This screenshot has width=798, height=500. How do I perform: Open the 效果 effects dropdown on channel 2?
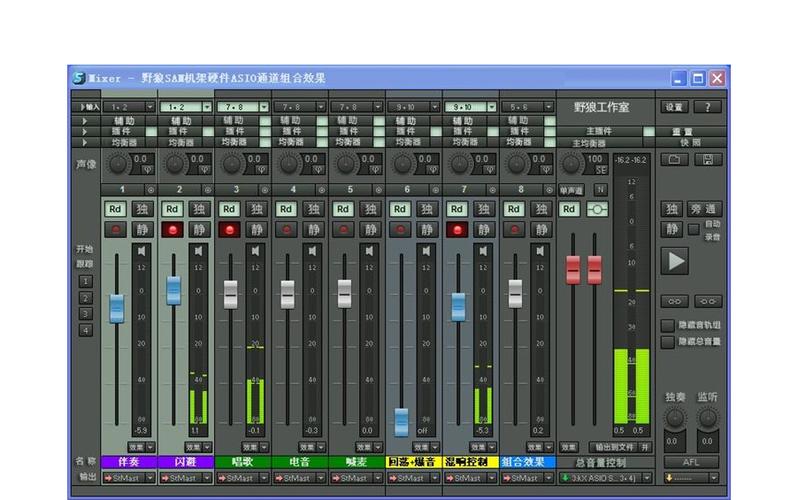198,447
